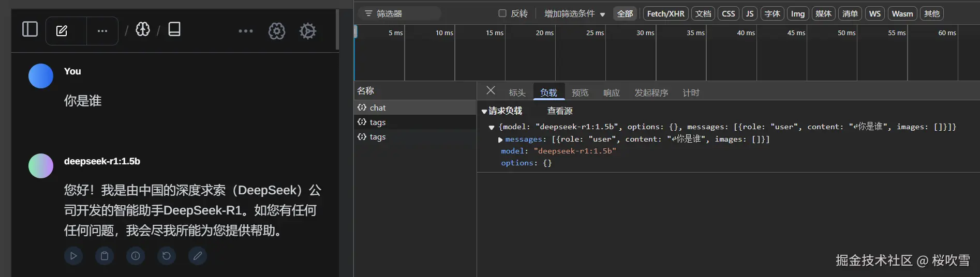This screenshot has height=277, width=980.
Task: Collapse the 请求负载 section
Action: 484,111
